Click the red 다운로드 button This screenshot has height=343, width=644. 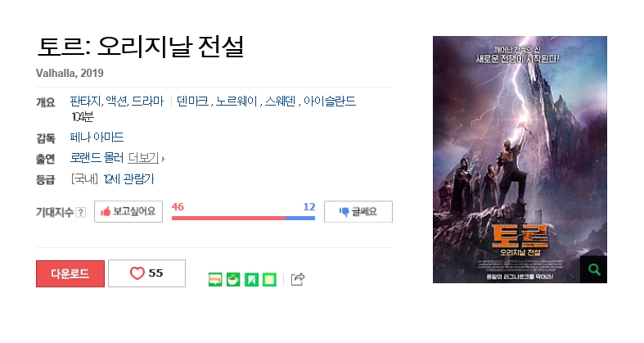pyautogui.click(x=70, y=273)
